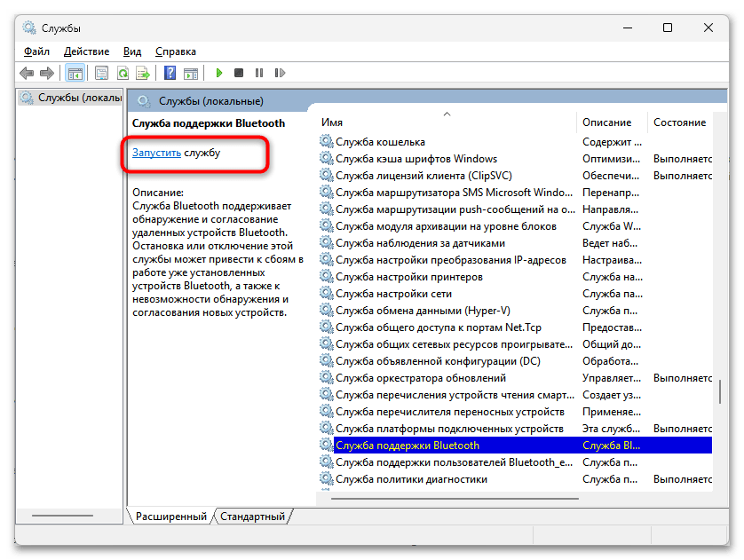Select Служба маршрутизатора SMS Microsoft Windows row
Screen dimensions: 744x560
coord(516,193)
